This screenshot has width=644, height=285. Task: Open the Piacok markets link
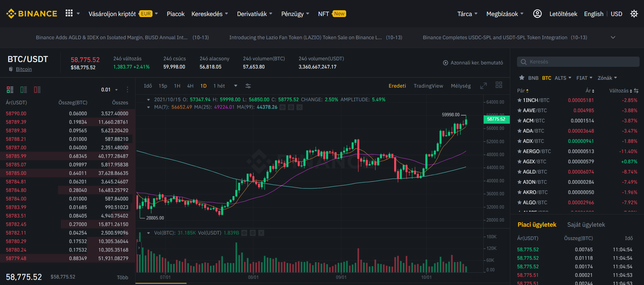tap(176, 14)
